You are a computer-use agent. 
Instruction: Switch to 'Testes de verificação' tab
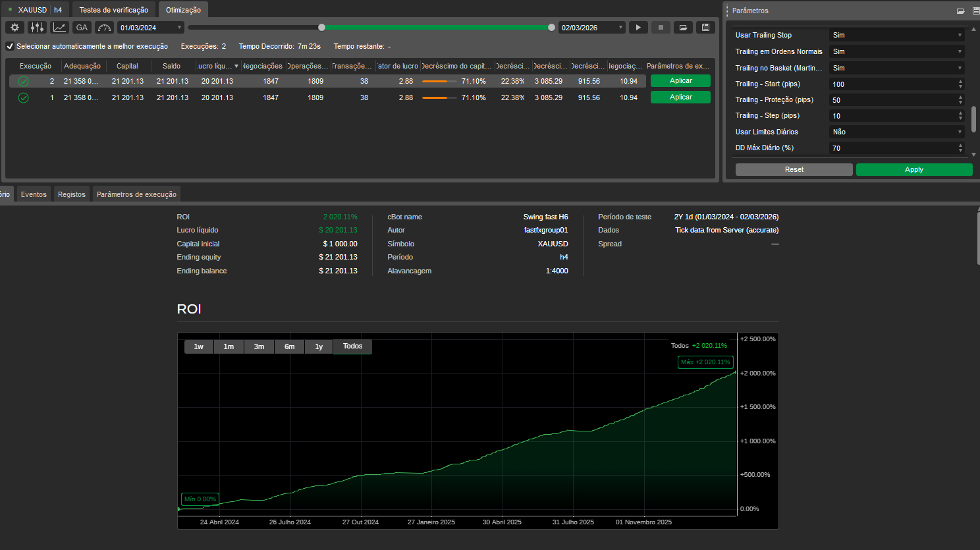click(x=113, y=10)
